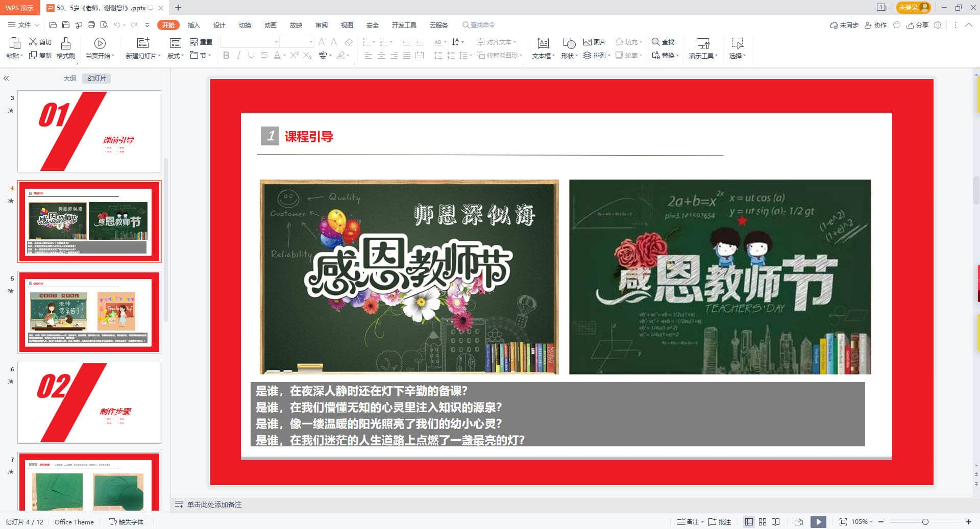Click the font color A swatch
Image resolution: width=980 pixels, height=529 pixels.
pyautogui.click(x=277, y=55)
